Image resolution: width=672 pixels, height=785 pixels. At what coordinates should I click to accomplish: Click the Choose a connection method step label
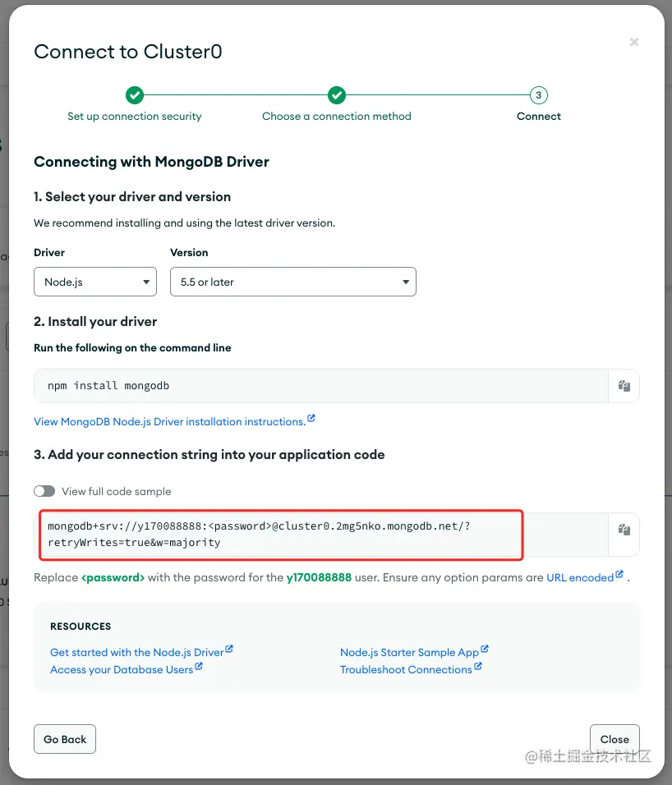(337, 116)
